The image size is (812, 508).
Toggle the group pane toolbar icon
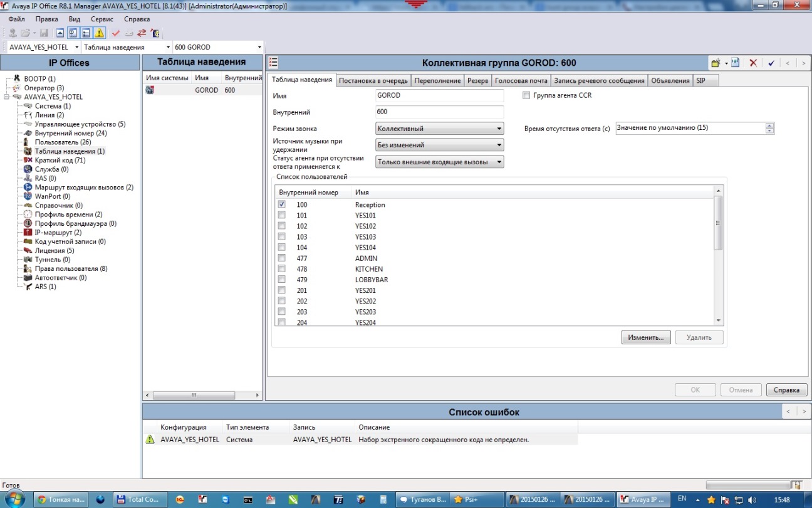pyautogui.click(x=86, y=33)
